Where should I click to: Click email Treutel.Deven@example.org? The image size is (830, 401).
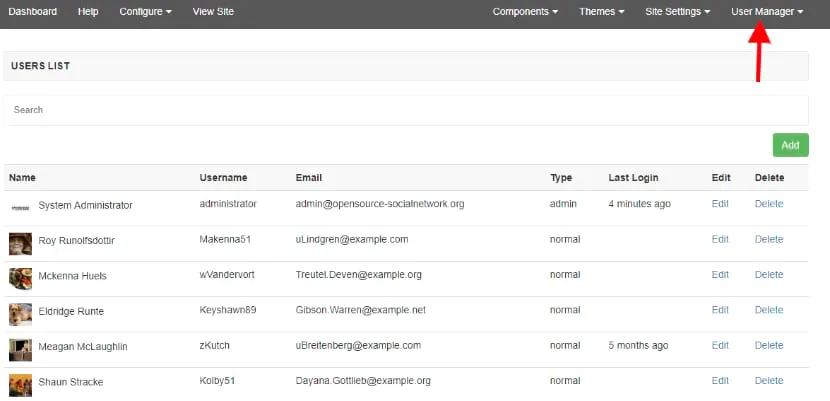[x=358, y=275]
